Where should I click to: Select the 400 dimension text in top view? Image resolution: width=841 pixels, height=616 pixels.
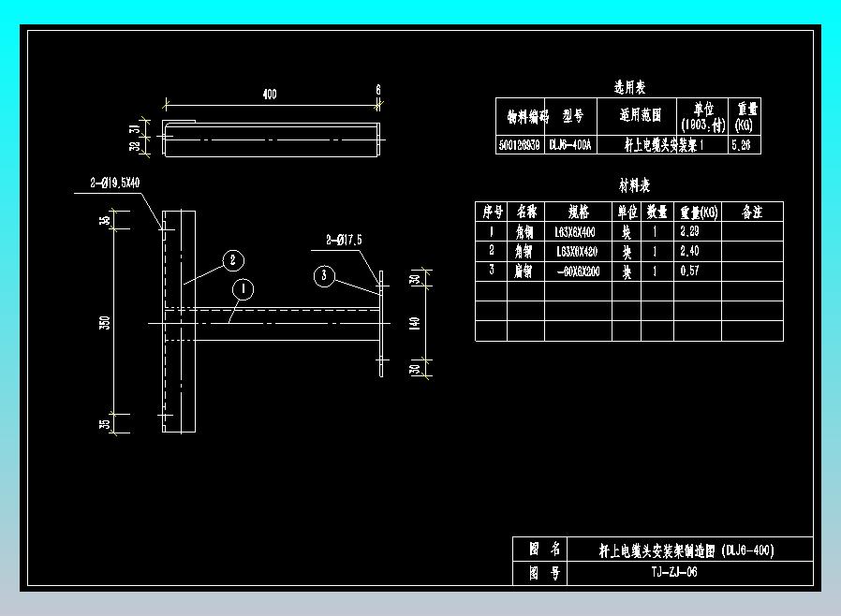[x=270, y=95]
